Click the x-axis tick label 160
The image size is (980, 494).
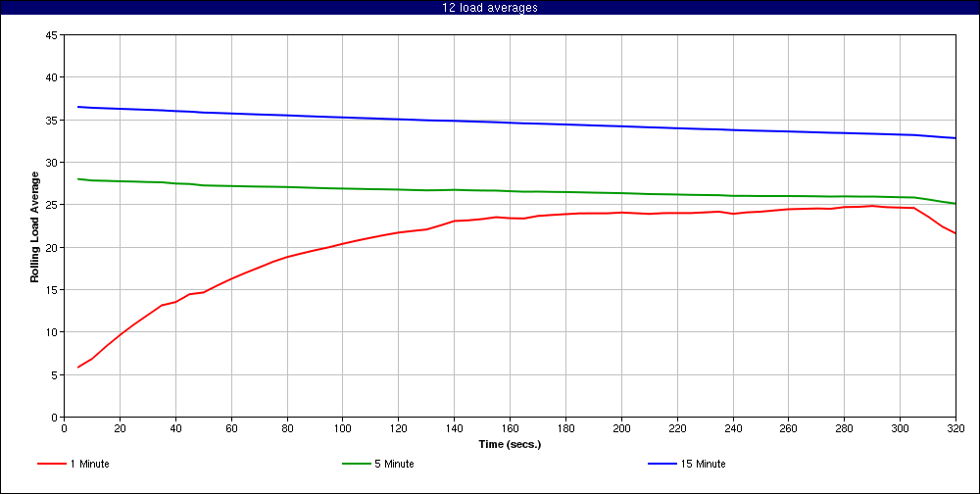point(510,428)
